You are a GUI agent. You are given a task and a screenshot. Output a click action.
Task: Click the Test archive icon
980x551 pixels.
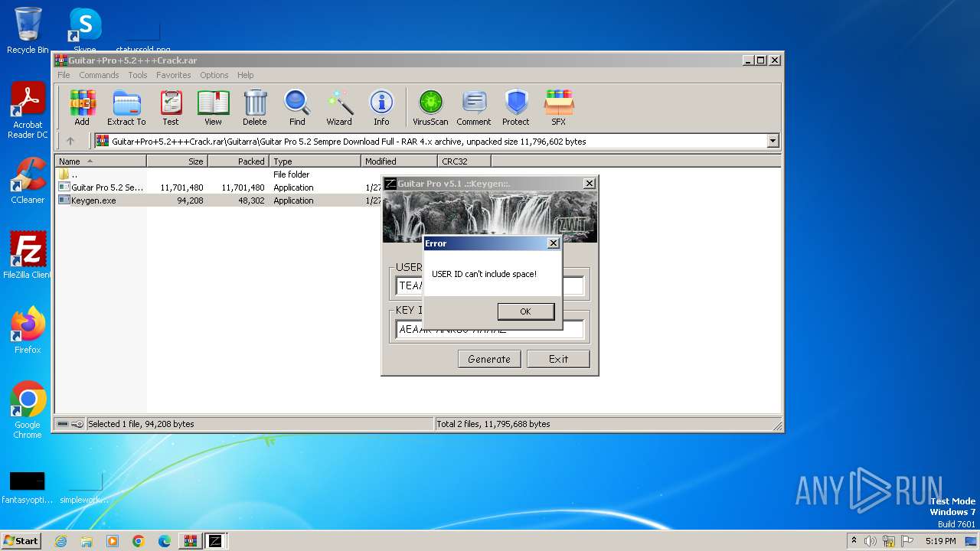171,108
